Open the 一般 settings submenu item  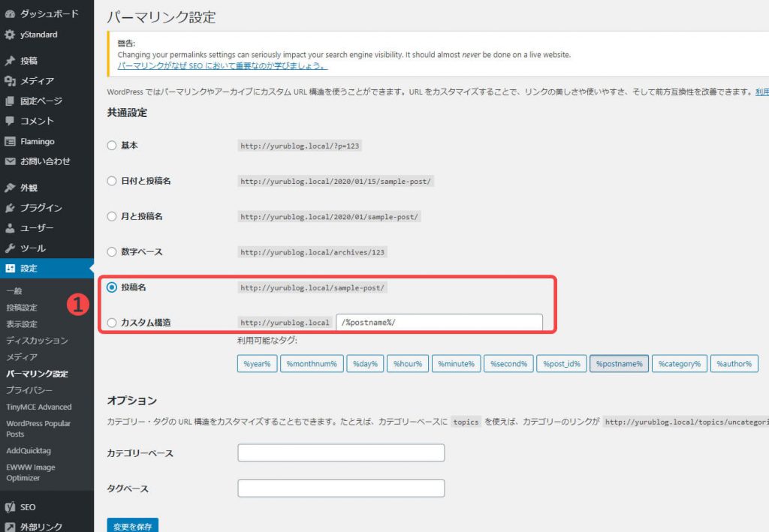14,290
